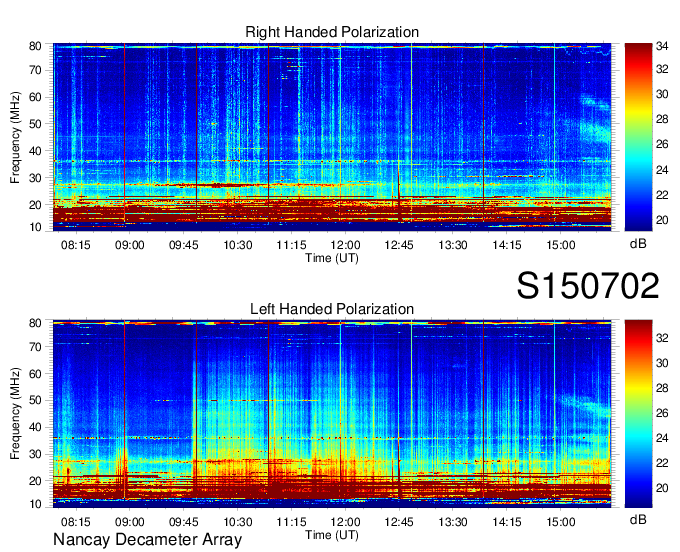Click the '26' value on Left Handed color bar
Viewport: 680px width, 552px height.
(662, 413)
